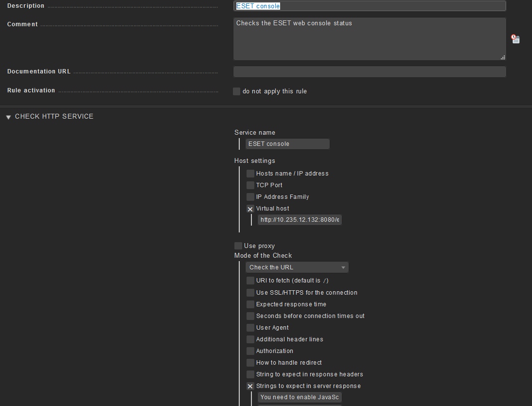Viewport: 532px width, 406px height.
Task: Enable the TCP Port option
Action: coord(250,185)
